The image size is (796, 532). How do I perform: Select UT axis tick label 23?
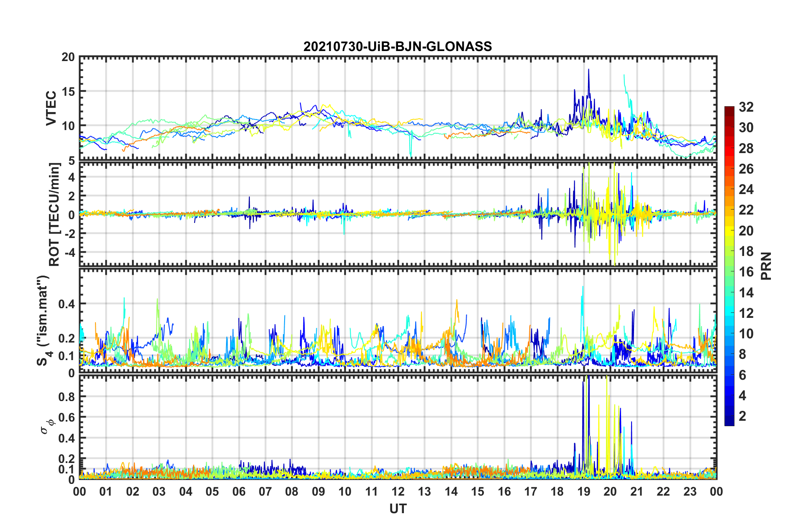click(x=690, y=492)
